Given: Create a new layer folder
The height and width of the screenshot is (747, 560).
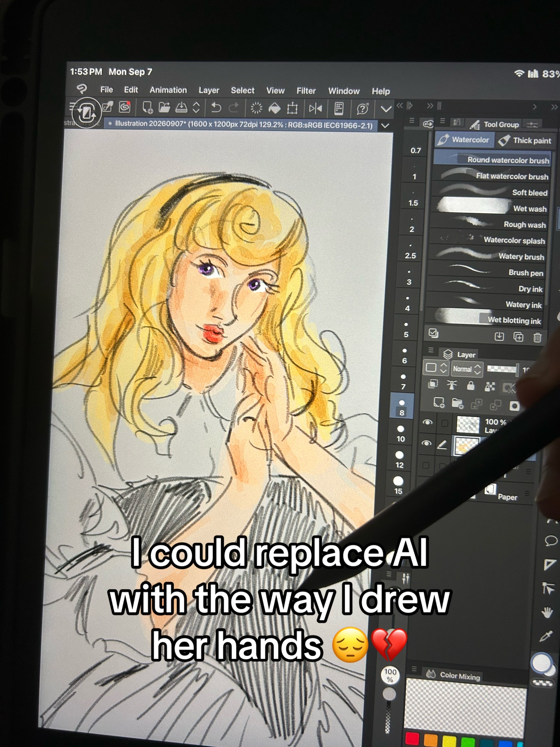Looking at the screenshot, I should [x=457, y=403].
